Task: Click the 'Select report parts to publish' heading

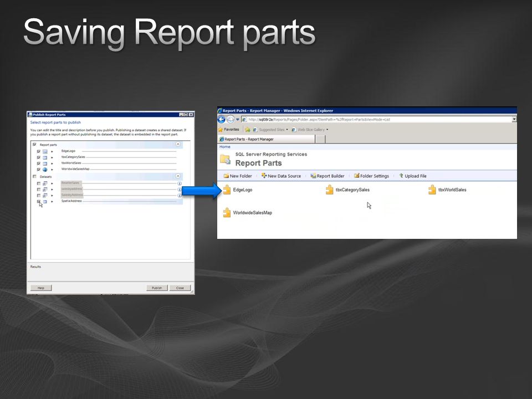Action: (x=55, y=122)
